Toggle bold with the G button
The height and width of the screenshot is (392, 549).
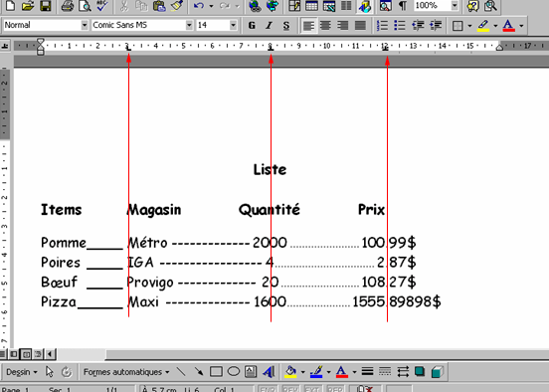point(252,25)
